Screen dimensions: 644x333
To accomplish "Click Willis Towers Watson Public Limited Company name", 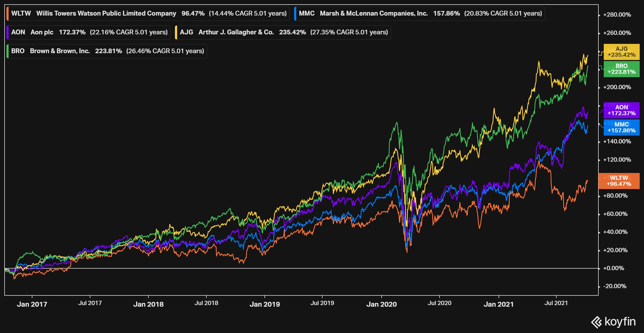I will (x=106, y=13).
